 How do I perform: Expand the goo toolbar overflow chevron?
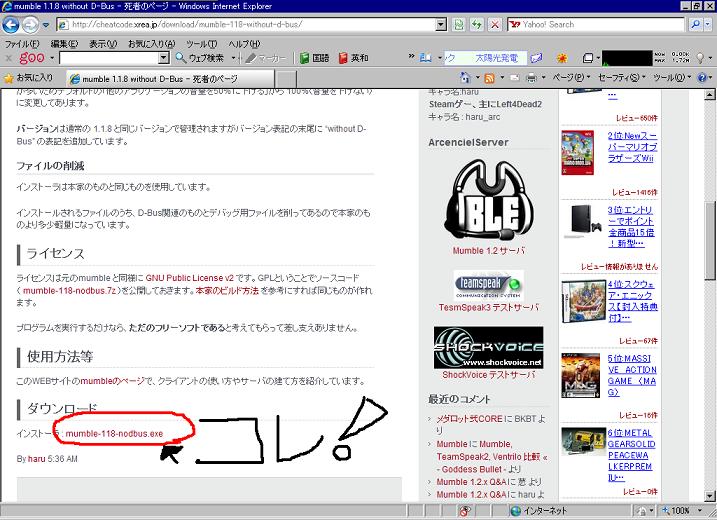[x=411, y=56]
